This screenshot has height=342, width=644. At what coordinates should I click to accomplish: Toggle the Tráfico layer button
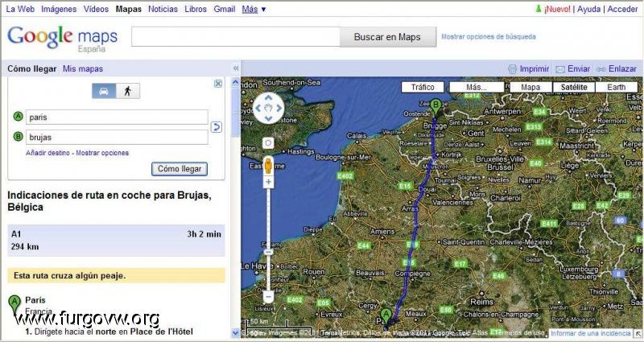[423, 87]
